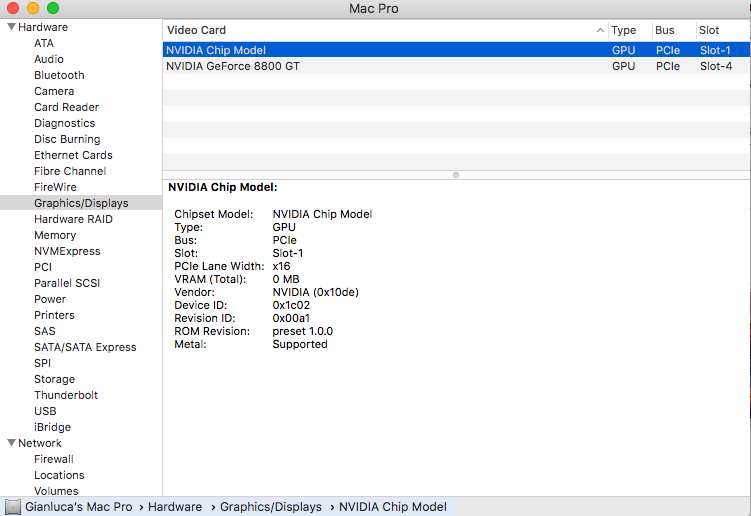The image size is (751, 516).
Task: Select the NVIDIA GeForce 8800 GT row
Action: 456,66
